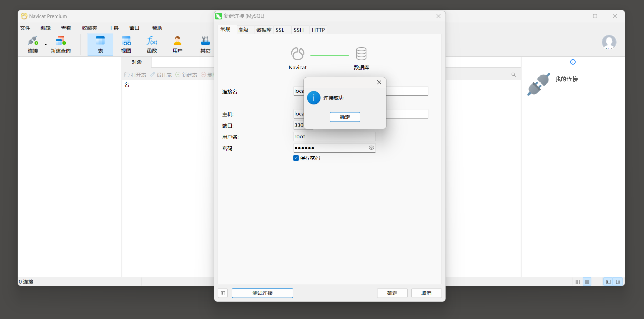Screen dimensions: 644x319
Task: Open the 帮助 menu
Action: coord(157,28)
